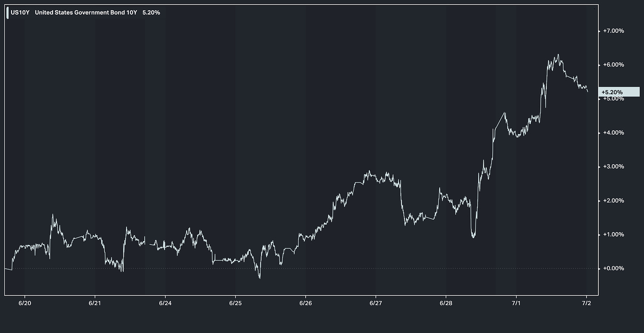Click the 6/24 date on the time axis
Image resolution: width=644 pixels, height=333 pixels.
pyautogui.click(x=165, y=303)
